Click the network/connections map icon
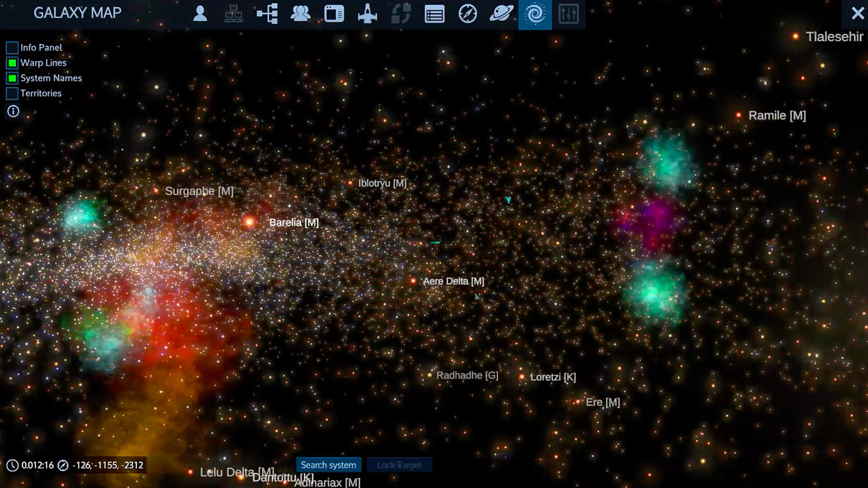The height and width of the screenshot is (488, 868). [267, 13]
